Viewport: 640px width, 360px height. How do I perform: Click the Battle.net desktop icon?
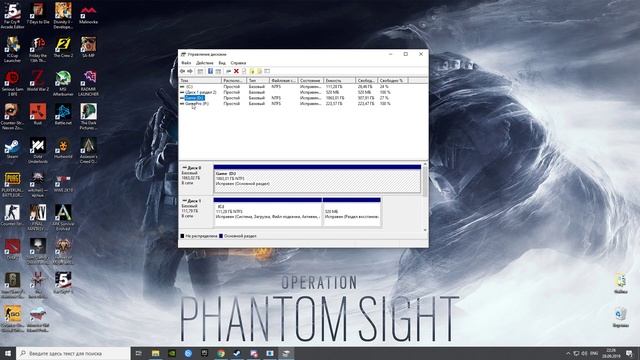63,115
